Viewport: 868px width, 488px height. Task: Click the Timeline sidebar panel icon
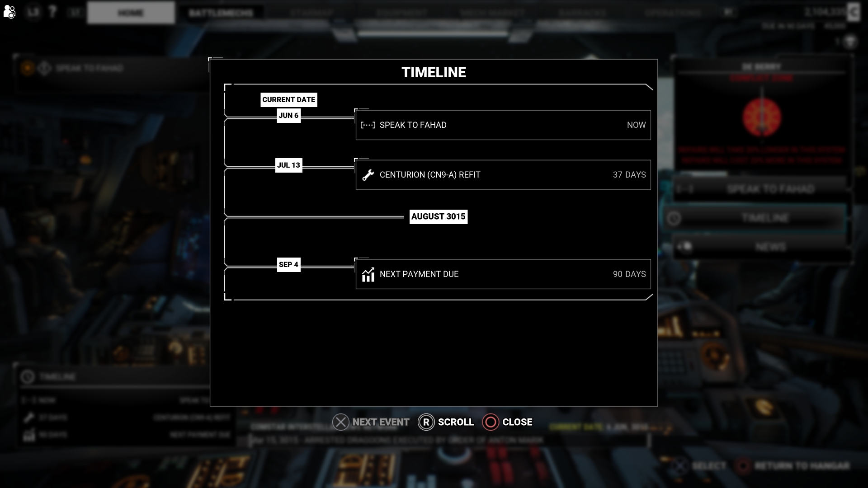pyautogui.click(x=674, y=217)
